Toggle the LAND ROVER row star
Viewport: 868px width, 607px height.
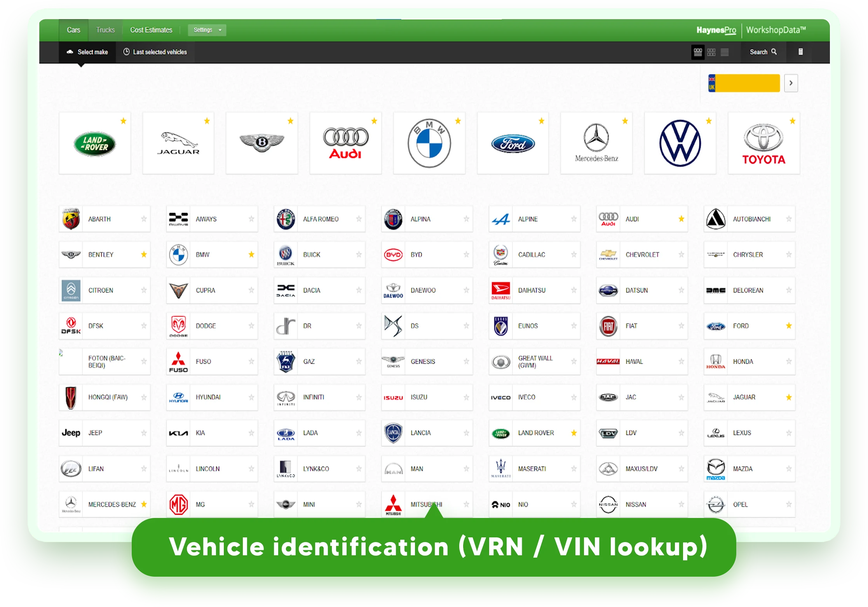(x=574, y=433)
